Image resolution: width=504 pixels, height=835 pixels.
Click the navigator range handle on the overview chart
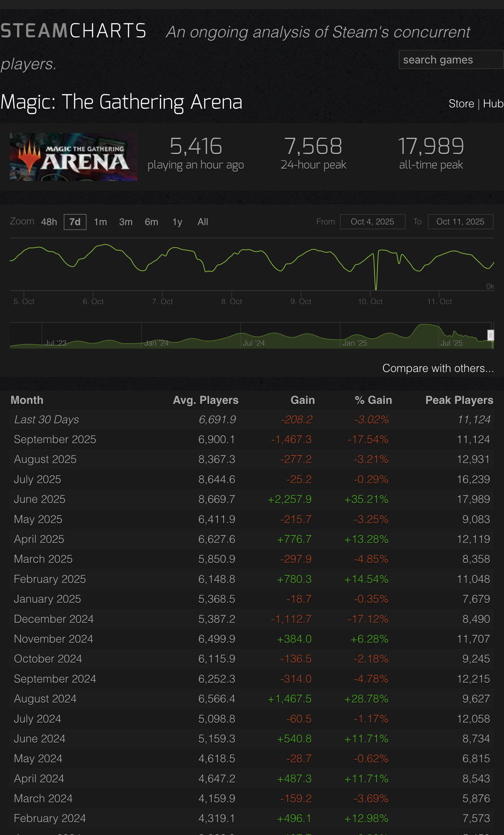click(491, 335)
